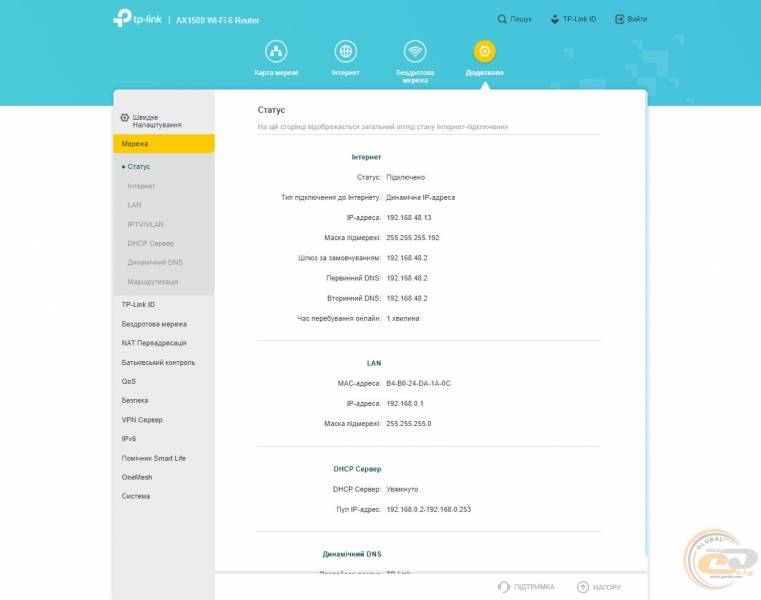Click the Пошук search link text

[521, 19]
